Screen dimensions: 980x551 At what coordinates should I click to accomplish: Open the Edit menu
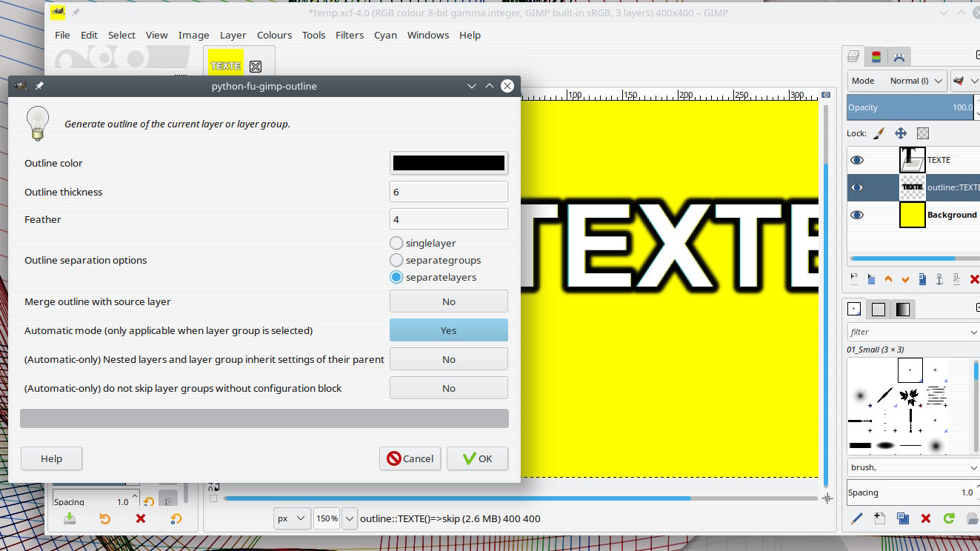tap(89, 35)
